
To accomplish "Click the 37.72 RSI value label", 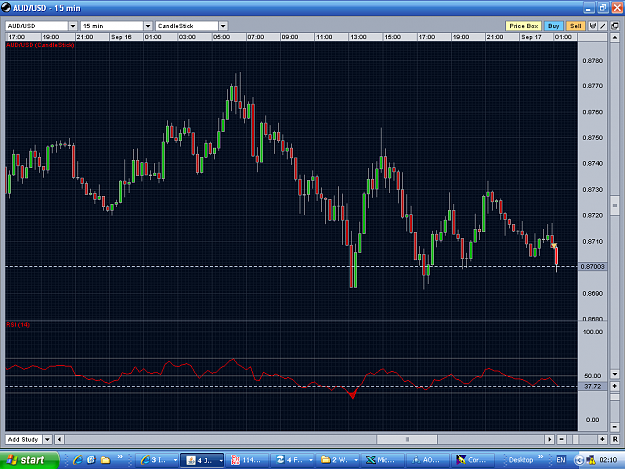I will pyautogui.click(x=592, y=386).
